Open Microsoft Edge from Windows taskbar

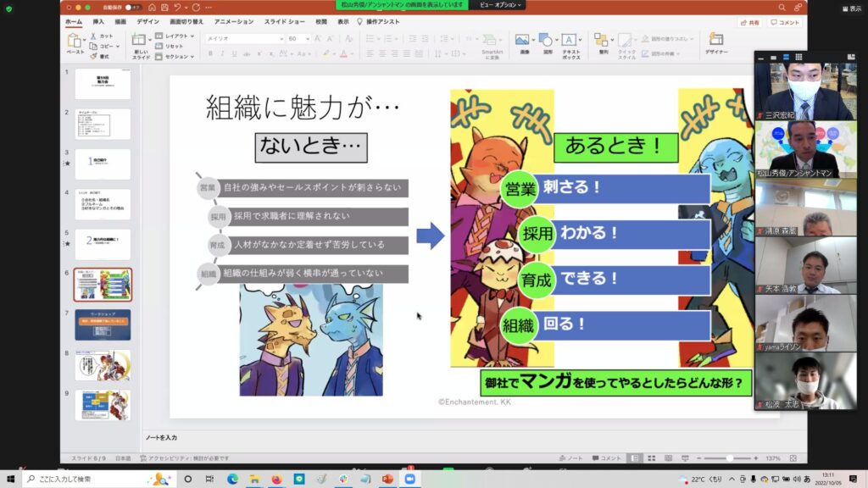pos(232,480)
